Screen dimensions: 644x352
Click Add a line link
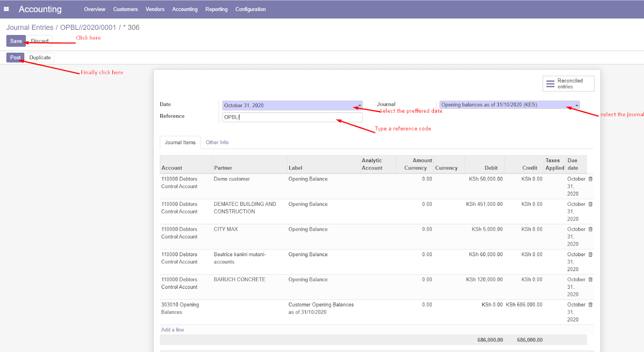(x=172, y=330)
